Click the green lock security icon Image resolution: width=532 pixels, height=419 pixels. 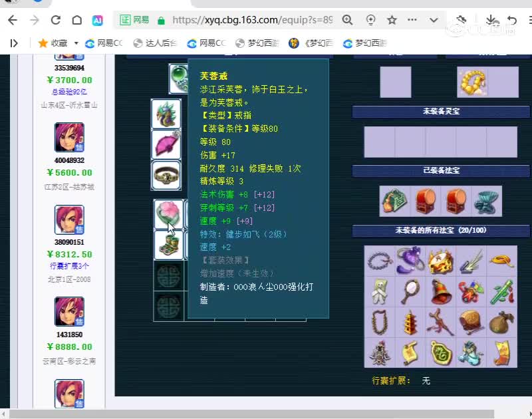click(161, 21)
